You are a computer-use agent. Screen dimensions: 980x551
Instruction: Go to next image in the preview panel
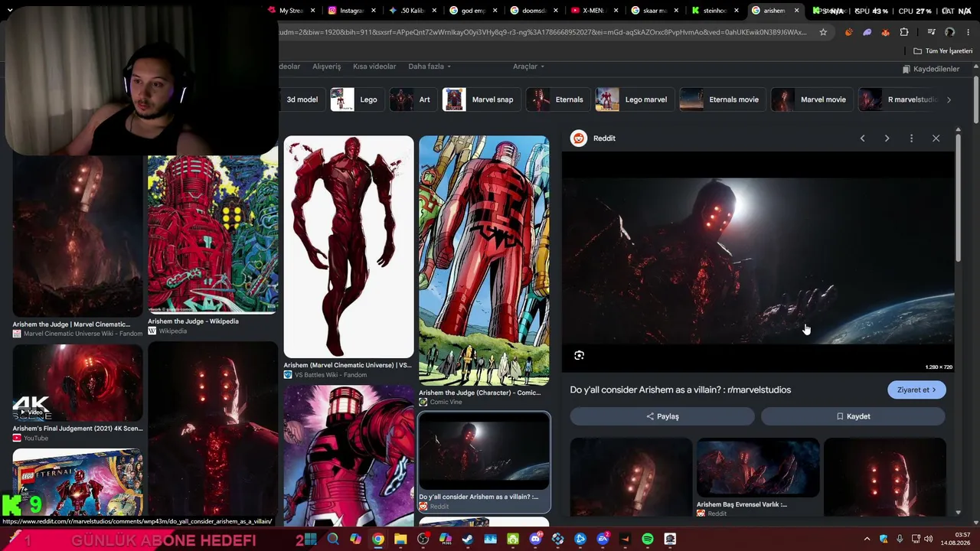click(x=887, y=139)
